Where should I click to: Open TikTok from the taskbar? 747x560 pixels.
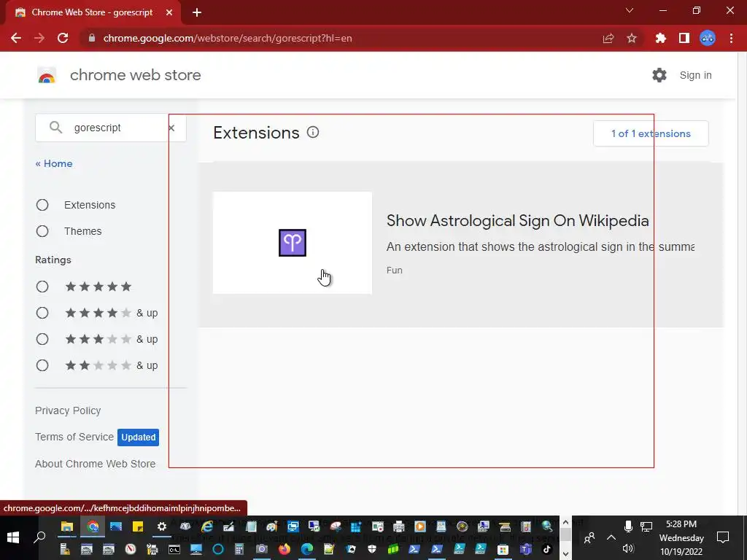pyautogui.click(x=547, y=549)
